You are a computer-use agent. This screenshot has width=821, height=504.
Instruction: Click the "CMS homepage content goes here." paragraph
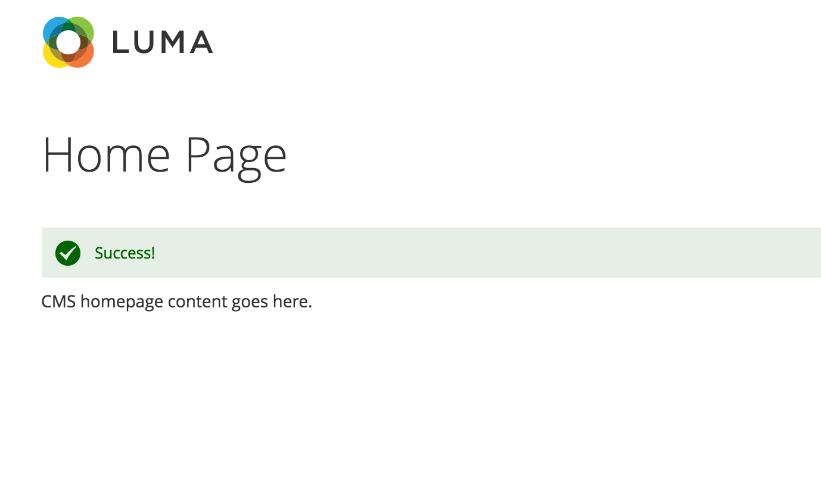point(176,301)
